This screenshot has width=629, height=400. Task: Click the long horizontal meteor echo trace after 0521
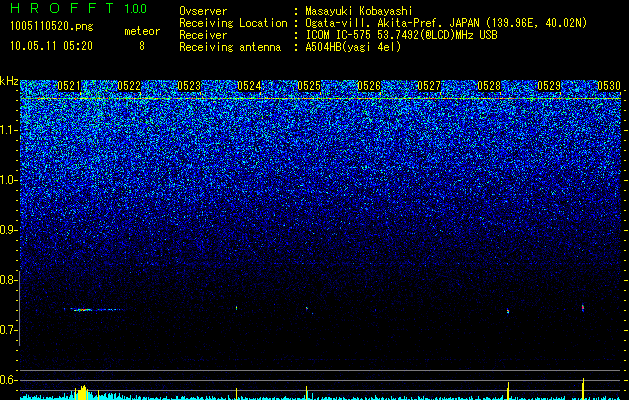[x=94, y=309]
